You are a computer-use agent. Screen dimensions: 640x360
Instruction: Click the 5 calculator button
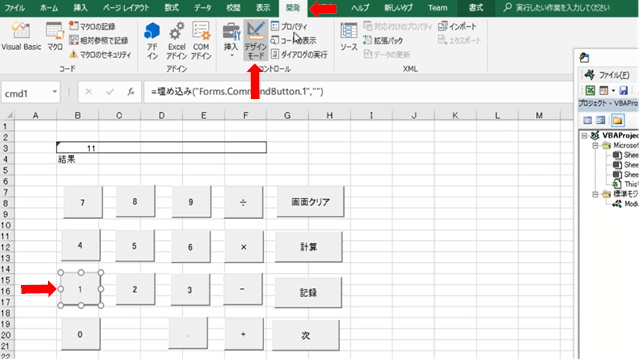[135, 246]
